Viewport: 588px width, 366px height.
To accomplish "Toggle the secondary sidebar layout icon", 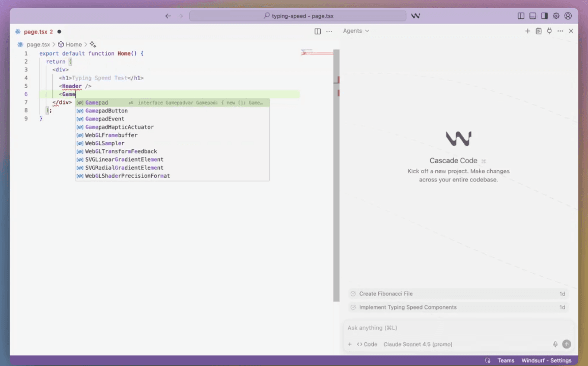I will [543, 16].
